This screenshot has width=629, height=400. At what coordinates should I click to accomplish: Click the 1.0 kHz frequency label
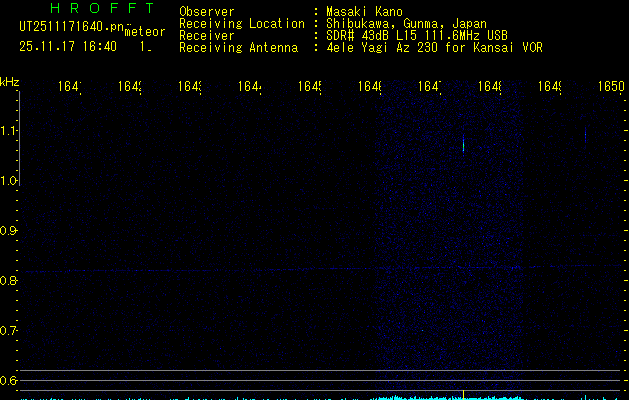pos(8,181)
